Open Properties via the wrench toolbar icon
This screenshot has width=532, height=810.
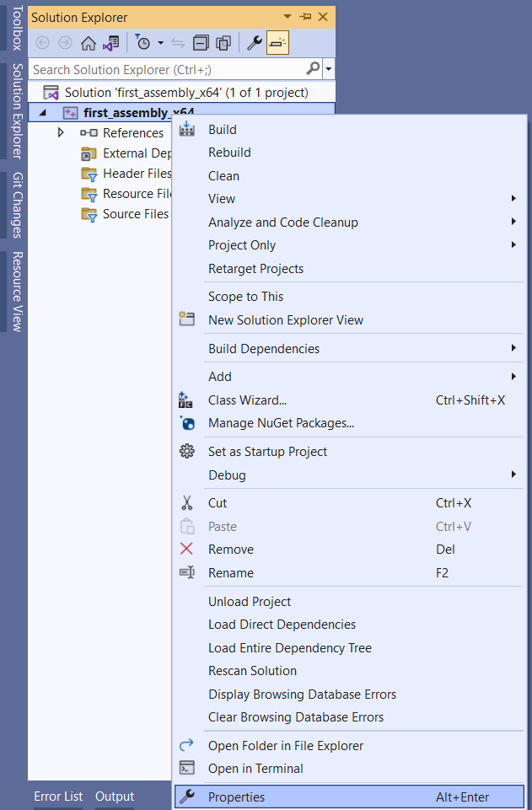point(255,43)
